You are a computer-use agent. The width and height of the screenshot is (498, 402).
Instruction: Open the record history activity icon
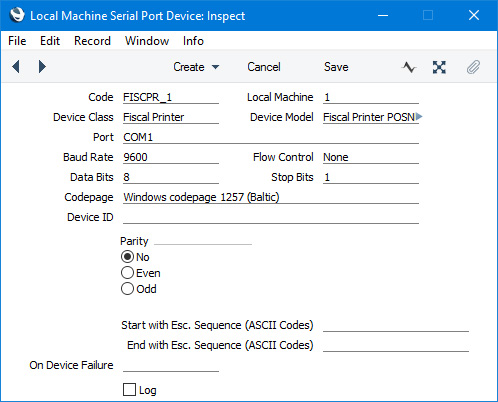point(409,67)
